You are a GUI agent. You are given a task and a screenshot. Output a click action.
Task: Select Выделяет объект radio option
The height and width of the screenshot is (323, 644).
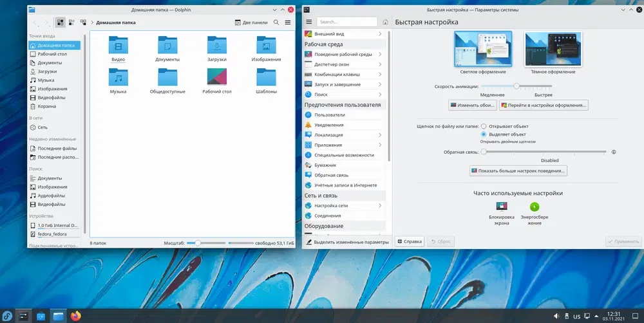click(x=504, y=134)
